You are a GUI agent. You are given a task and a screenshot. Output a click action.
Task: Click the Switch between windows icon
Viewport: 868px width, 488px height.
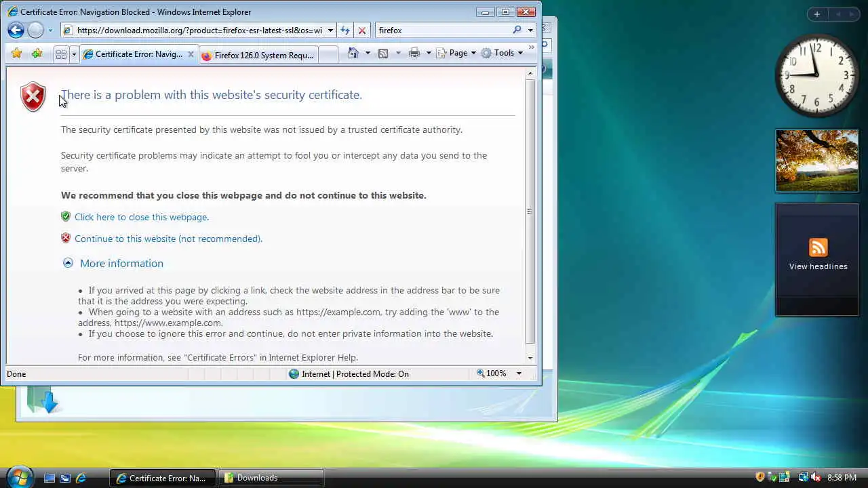65,478
